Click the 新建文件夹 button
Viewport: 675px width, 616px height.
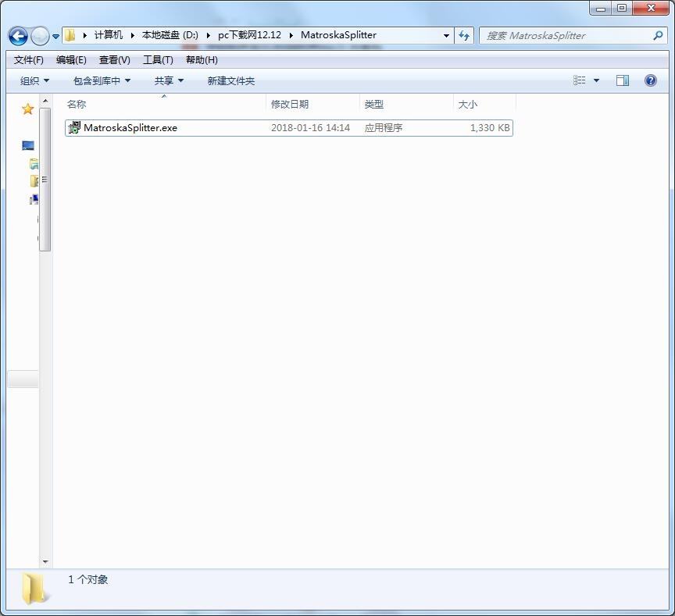(230, 80)
